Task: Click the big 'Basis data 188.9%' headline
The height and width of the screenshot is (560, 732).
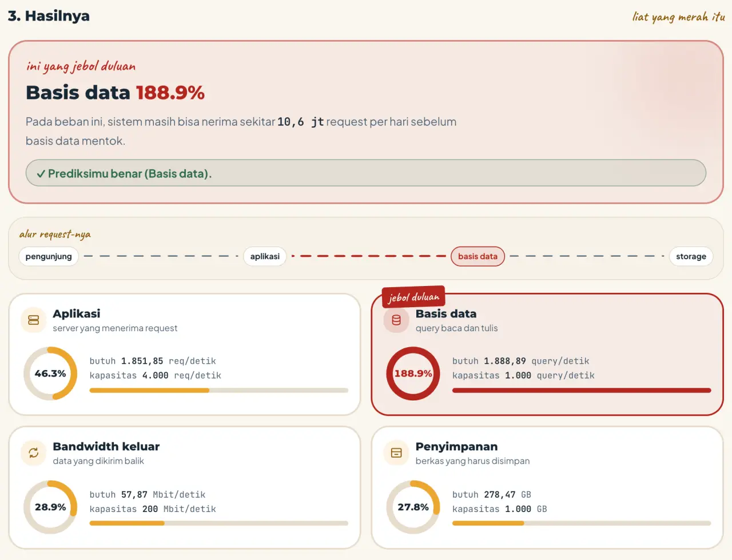Action: (115, 93)
